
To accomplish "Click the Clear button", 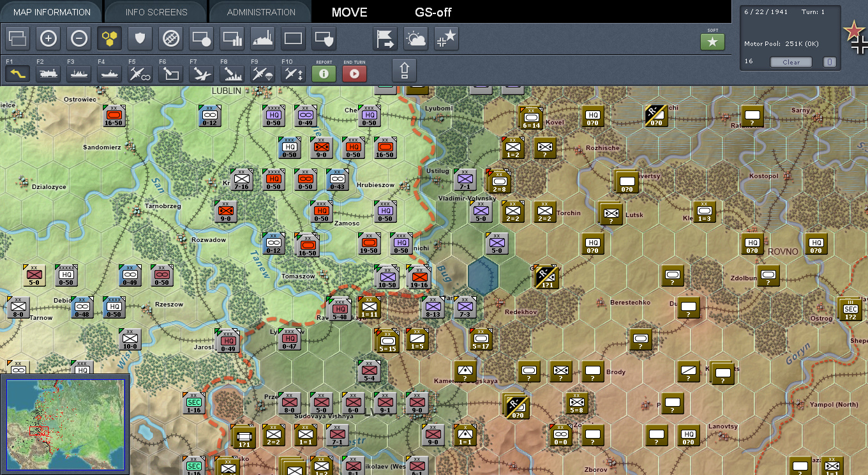I will [x=791, y=62].
